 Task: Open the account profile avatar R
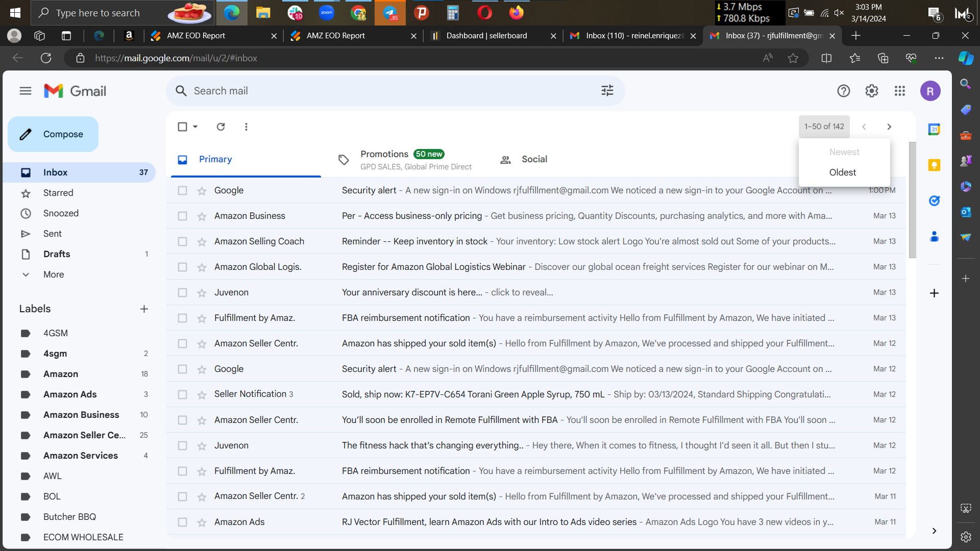point(930,91)
